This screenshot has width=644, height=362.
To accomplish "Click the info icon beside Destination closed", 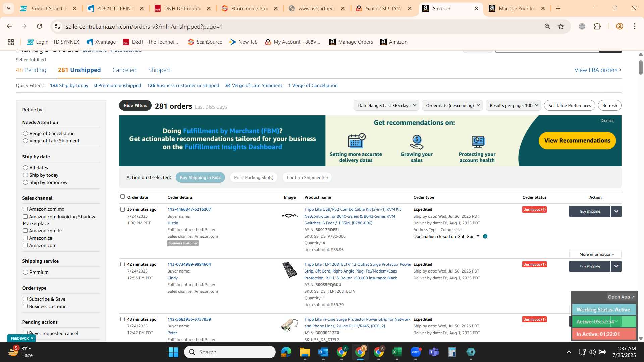I will [485, 236].
